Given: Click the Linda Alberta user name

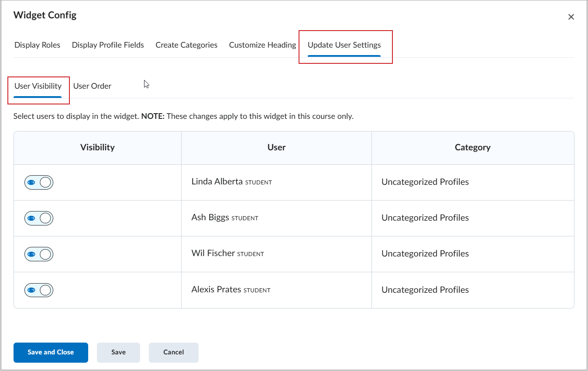Looking at the screenshot, I should [x=217, y=181].
